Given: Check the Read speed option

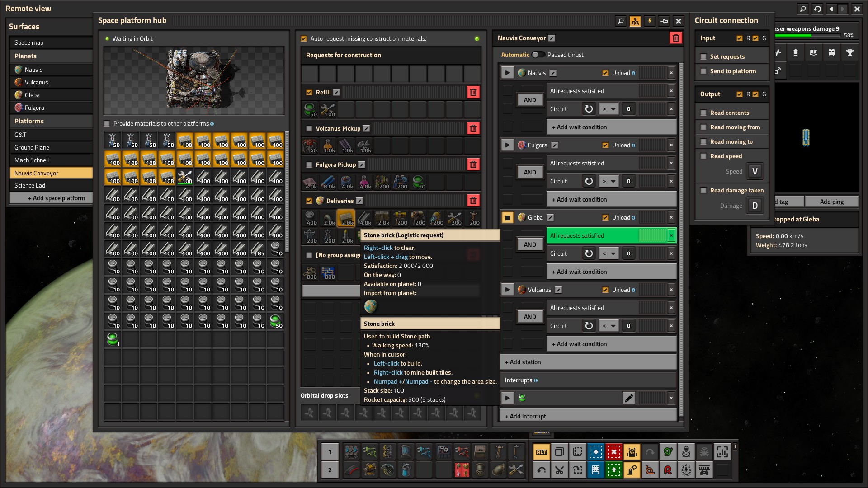Looking at the screenshot, I should tap(703, 156).
